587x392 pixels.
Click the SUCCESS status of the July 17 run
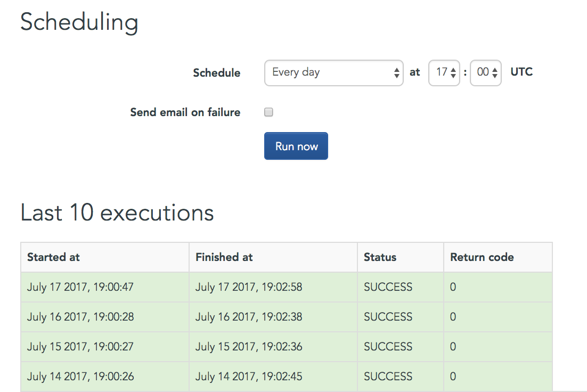388,287
